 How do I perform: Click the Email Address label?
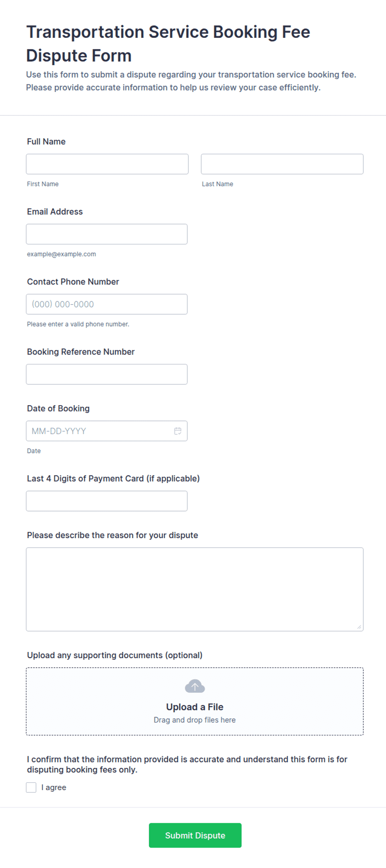coord(55,211)
